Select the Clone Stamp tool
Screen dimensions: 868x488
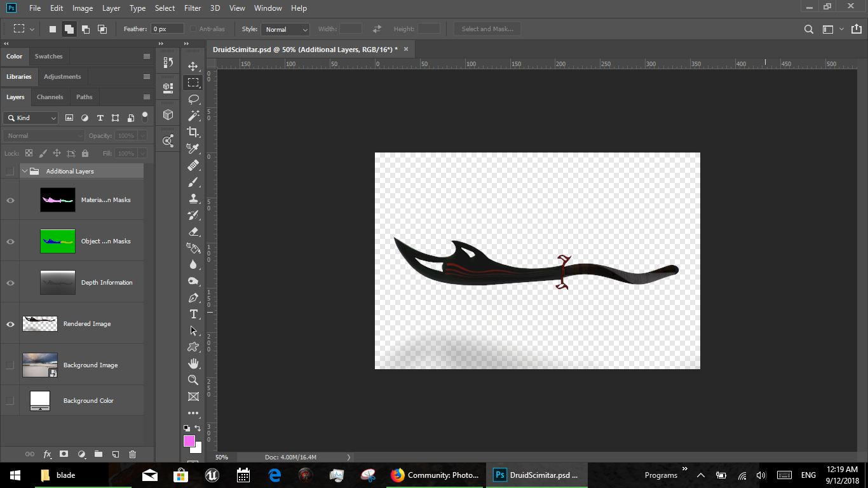click(193, 198)
